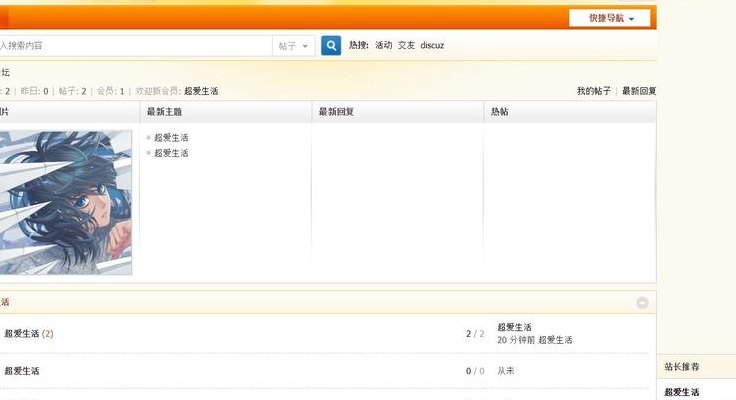Open 我的帖子 link
The image size is (736, 400).
tap(594, 91)
